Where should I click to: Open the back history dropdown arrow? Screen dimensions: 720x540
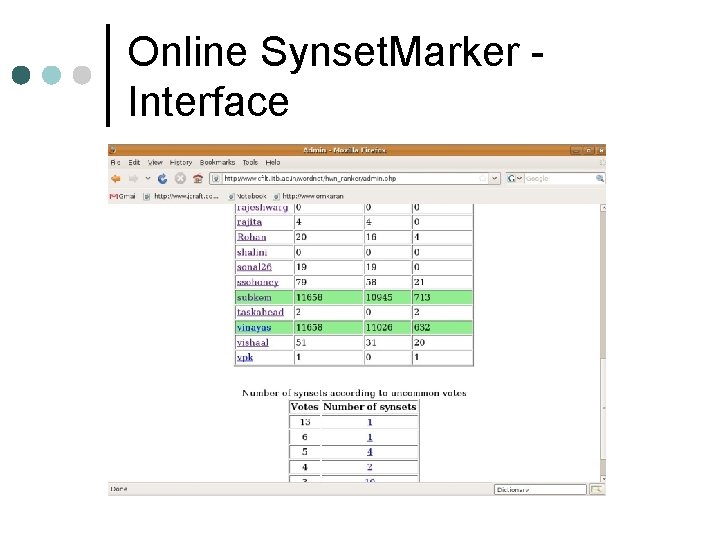pos(147,178)
